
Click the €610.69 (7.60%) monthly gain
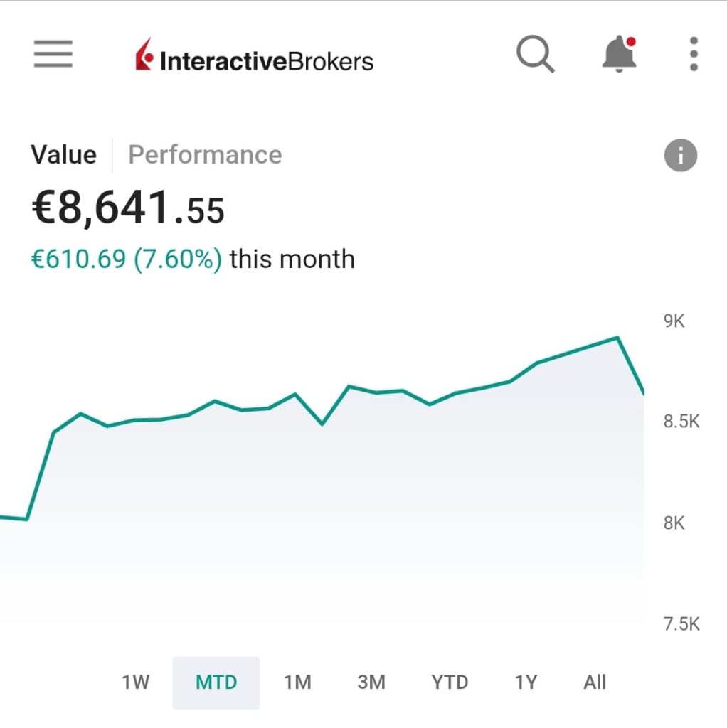click(x=126, y=259)
